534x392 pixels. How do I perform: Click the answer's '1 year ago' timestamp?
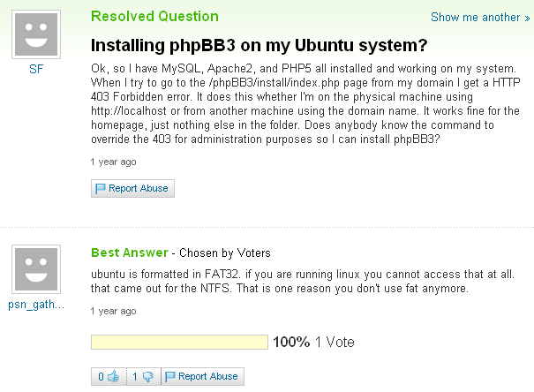coord(113,312)
